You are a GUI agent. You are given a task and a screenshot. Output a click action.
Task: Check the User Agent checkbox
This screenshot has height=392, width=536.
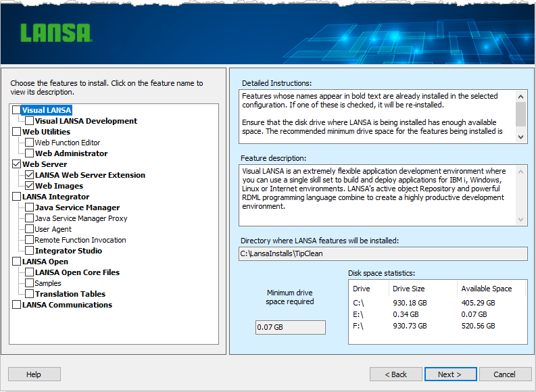[29, 229]
